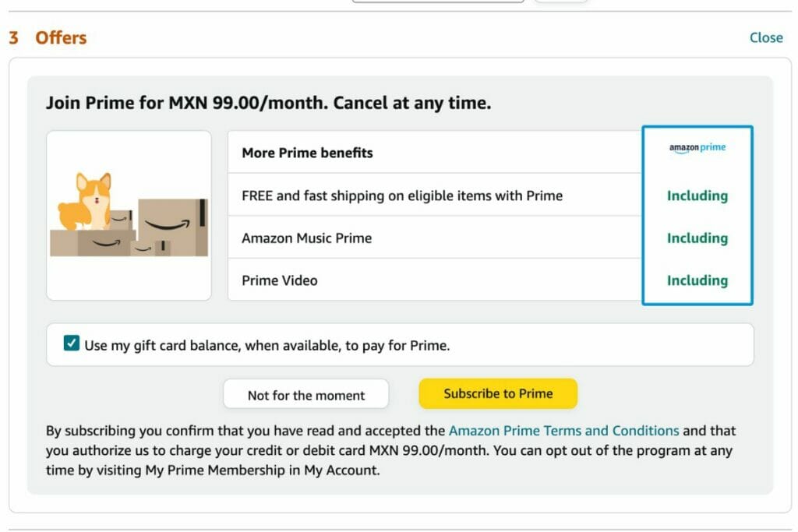798x532 pixels.
Task: Click the Amazon Music Prime benefit
Action: point(306,238)
